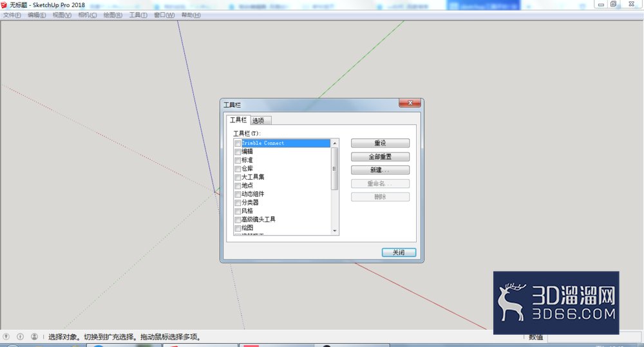Select the Trimble Connect list row
This screenshot has width=644, height=347.
coord(282,143)
